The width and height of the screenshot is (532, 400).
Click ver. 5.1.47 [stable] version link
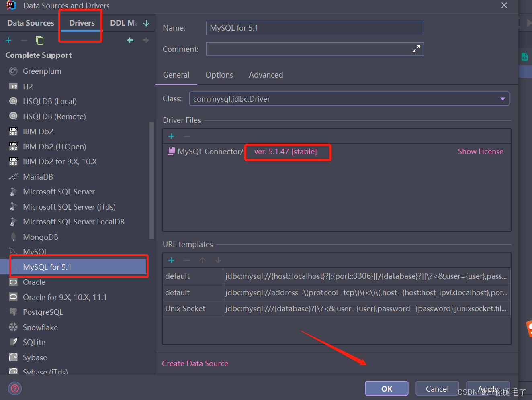tap(285, 151)
